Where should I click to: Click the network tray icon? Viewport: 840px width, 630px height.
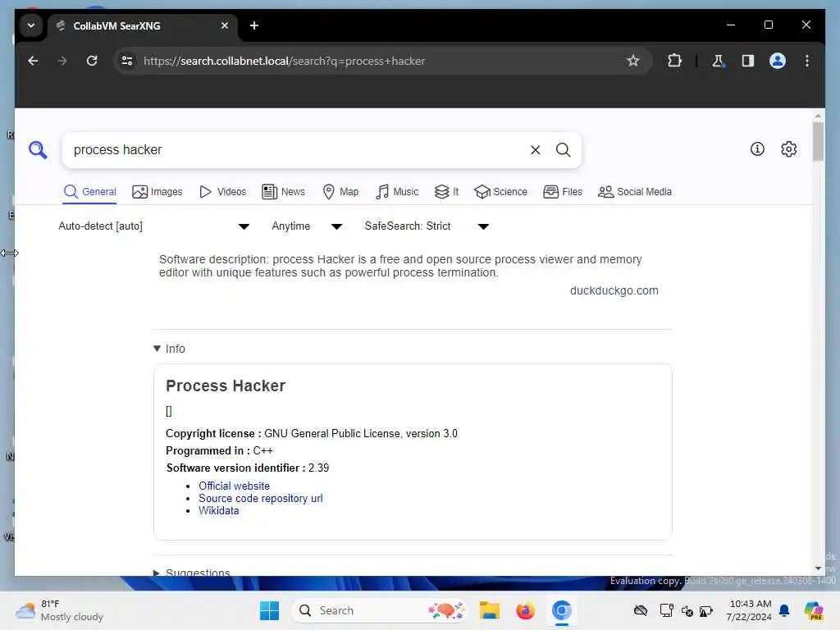666,610
